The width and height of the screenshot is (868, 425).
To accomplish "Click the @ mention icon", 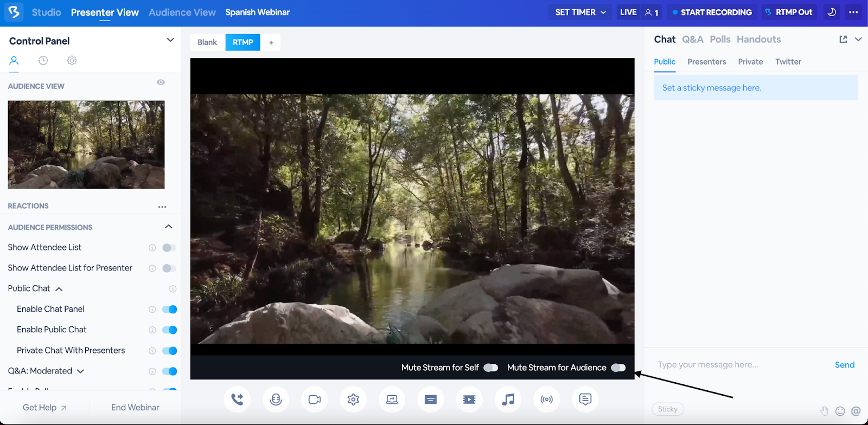I will [856, 411].
